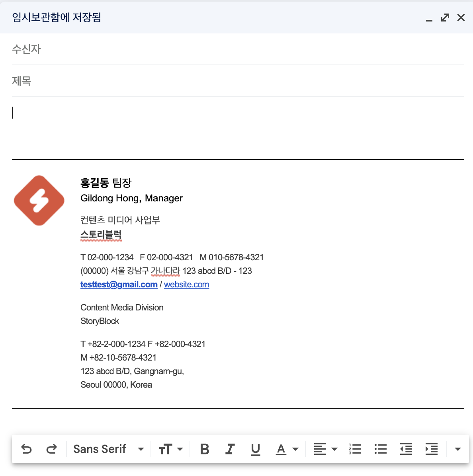Click the text Gildong Hong, Manager
Screen dimensions: 473x476
tap(131, 198)
